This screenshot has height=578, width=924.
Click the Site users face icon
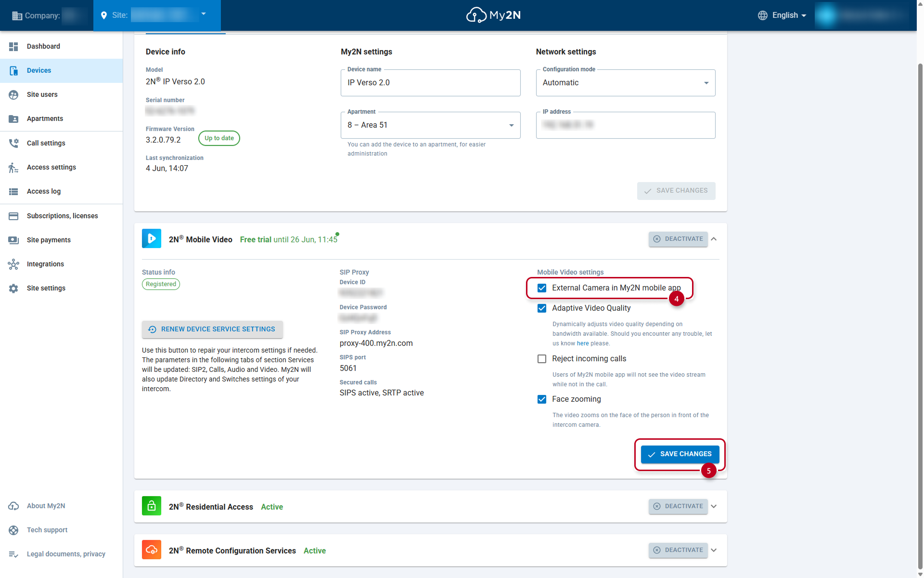13,94
